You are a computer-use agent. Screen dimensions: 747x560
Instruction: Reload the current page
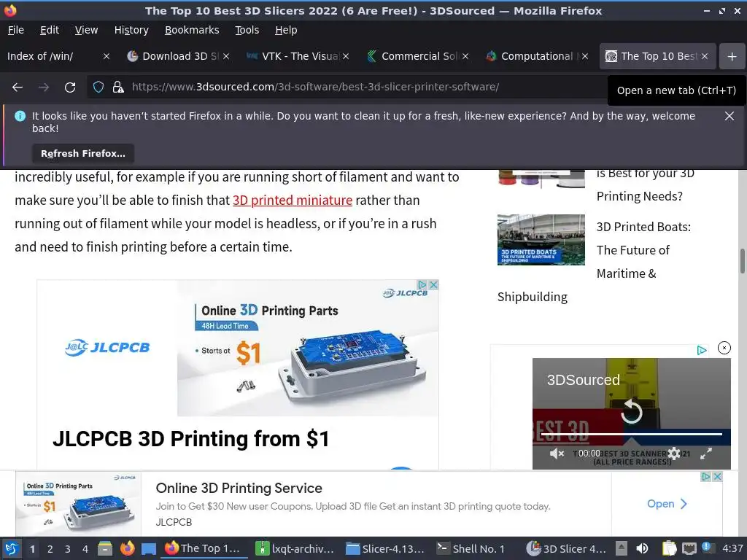click(70, 87)
